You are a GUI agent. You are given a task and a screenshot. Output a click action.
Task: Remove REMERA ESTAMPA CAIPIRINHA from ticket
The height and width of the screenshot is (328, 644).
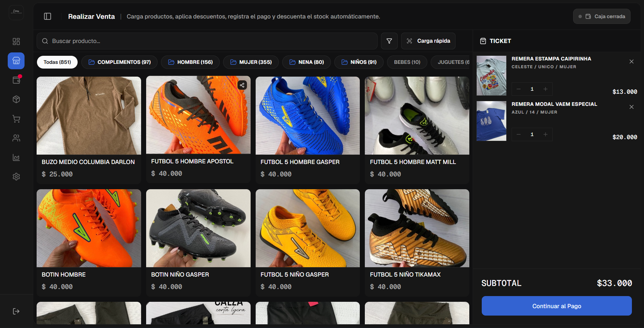coord(632,61)
